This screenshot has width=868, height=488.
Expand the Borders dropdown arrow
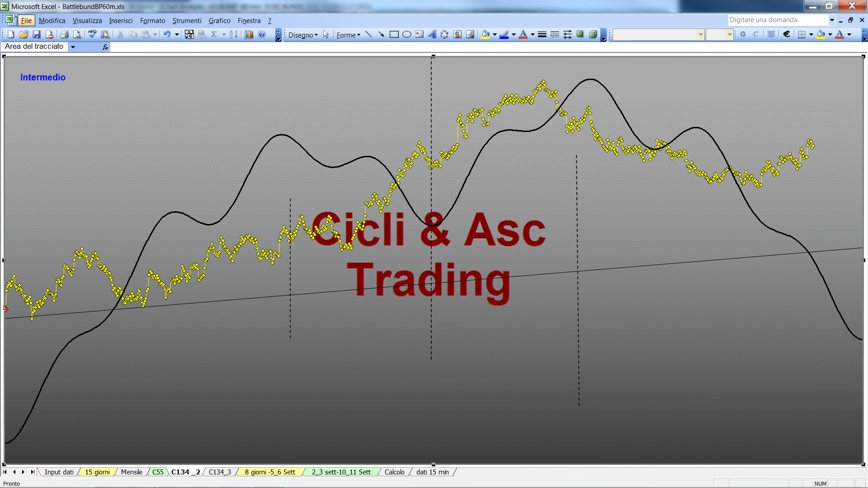point(811,34)
